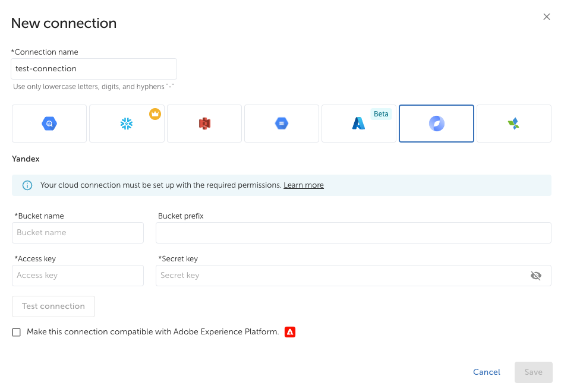Show the hidden Secret key value

point(536,276)
